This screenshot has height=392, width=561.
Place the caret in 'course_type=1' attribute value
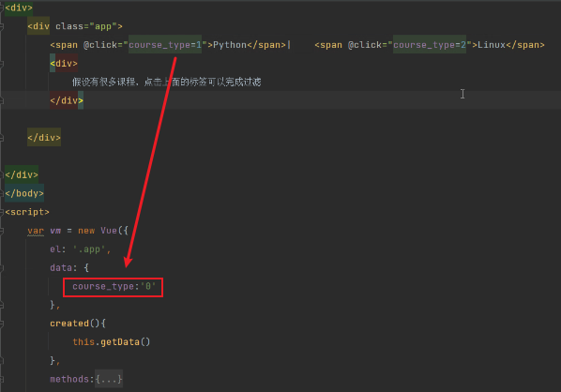[x=165, y=45]
